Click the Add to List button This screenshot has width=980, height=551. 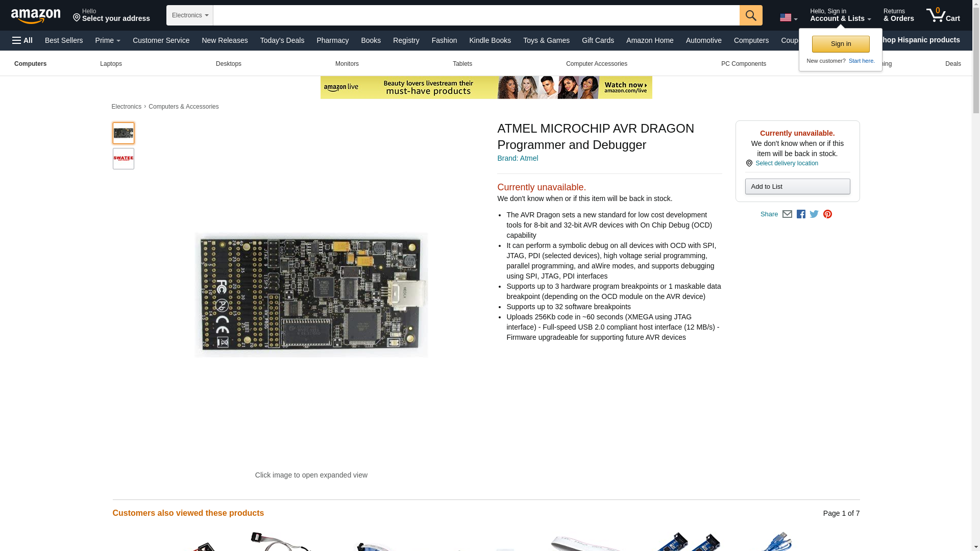(x=797, y=187)
